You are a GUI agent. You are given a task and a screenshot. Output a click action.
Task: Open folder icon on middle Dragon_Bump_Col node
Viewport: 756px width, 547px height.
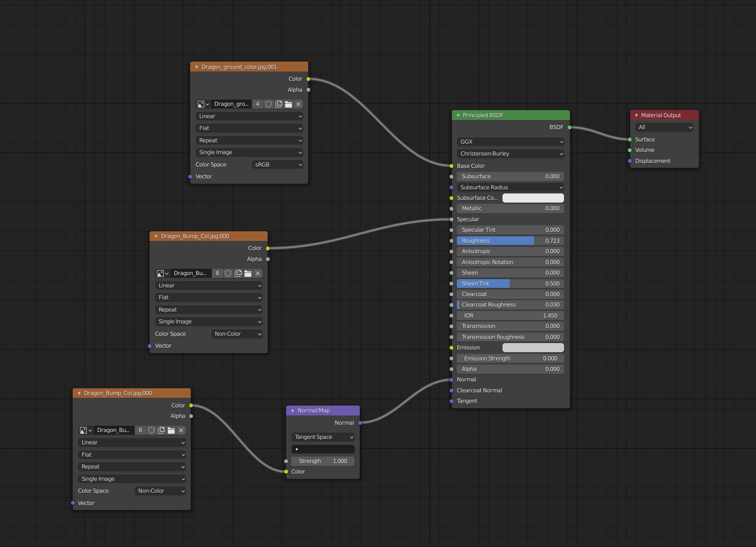[x=248, y=273]
